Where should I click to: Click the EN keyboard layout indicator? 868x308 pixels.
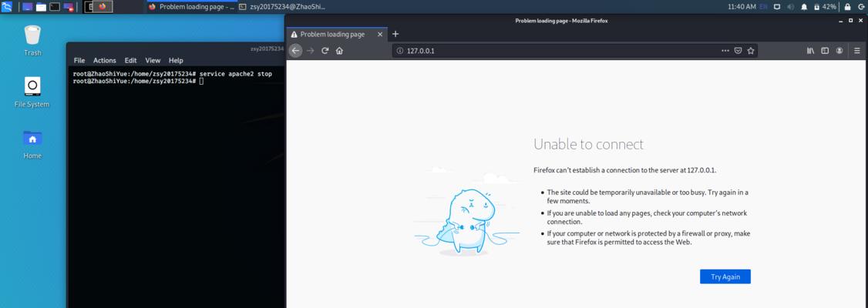pyautogui.click(x=763, y=7)
